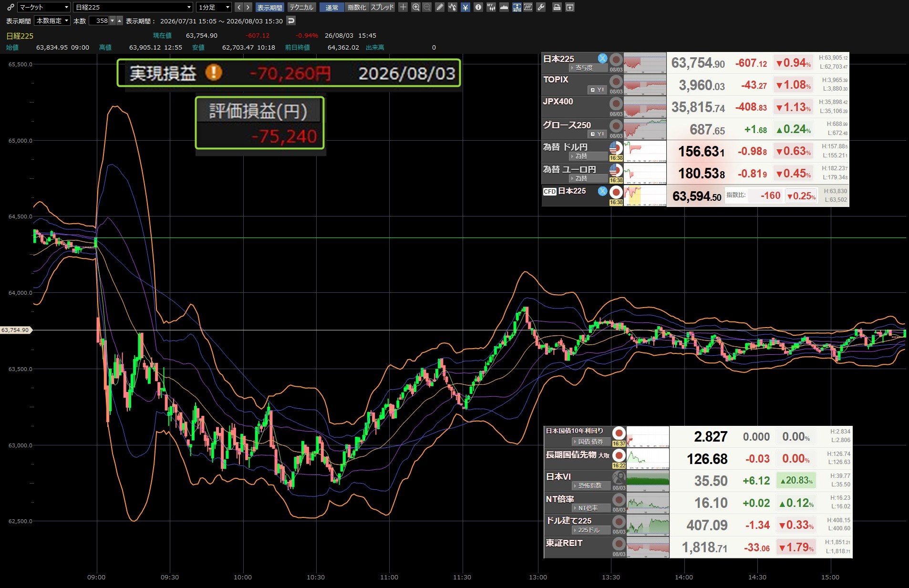Click the 日本VI change value ▲20.83%
The width and height of the screenshot is (909, 588).
coord(796,481)
